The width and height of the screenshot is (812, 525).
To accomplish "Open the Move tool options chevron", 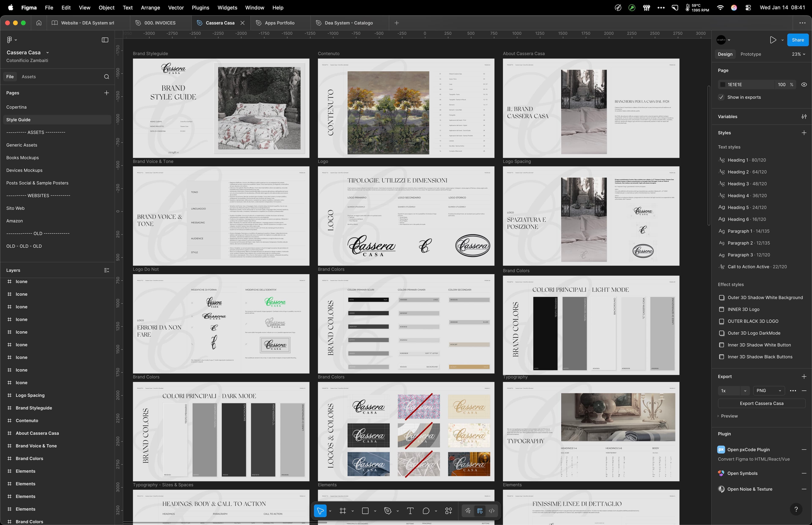I will point(330,511).
